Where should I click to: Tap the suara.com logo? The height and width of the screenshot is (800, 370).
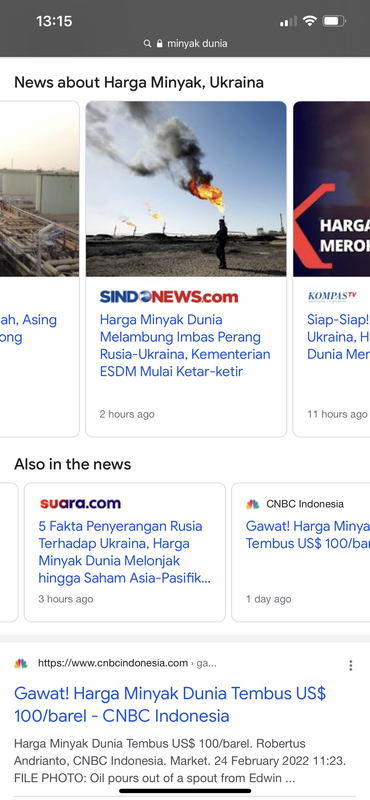pos(81,504)
